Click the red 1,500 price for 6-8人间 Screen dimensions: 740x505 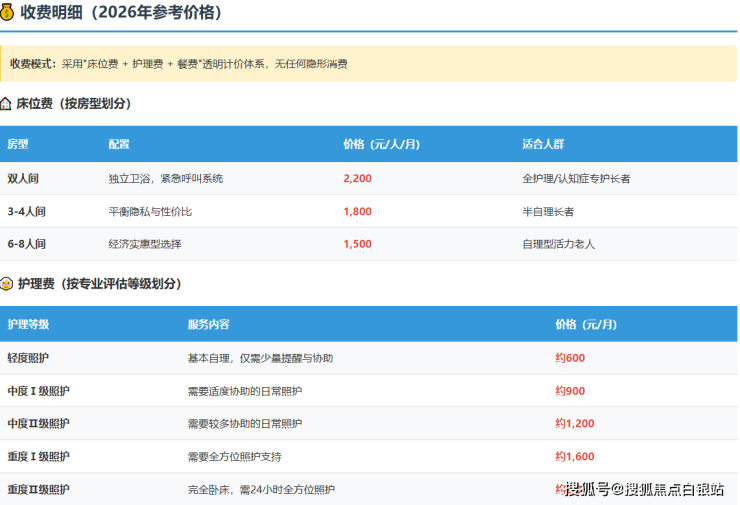(x=357, y=244)
